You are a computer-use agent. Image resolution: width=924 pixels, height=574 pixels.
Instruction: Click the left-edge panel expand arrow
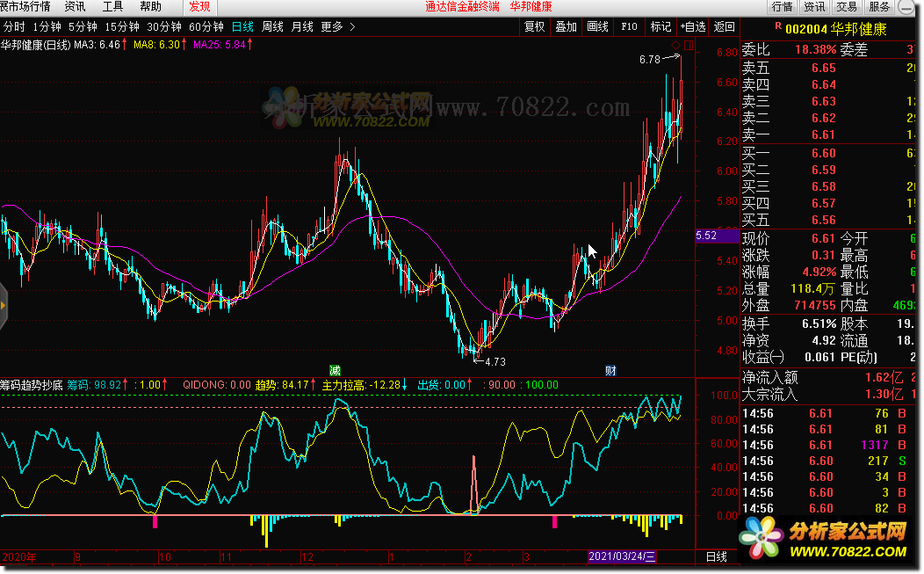pos(3,306)
